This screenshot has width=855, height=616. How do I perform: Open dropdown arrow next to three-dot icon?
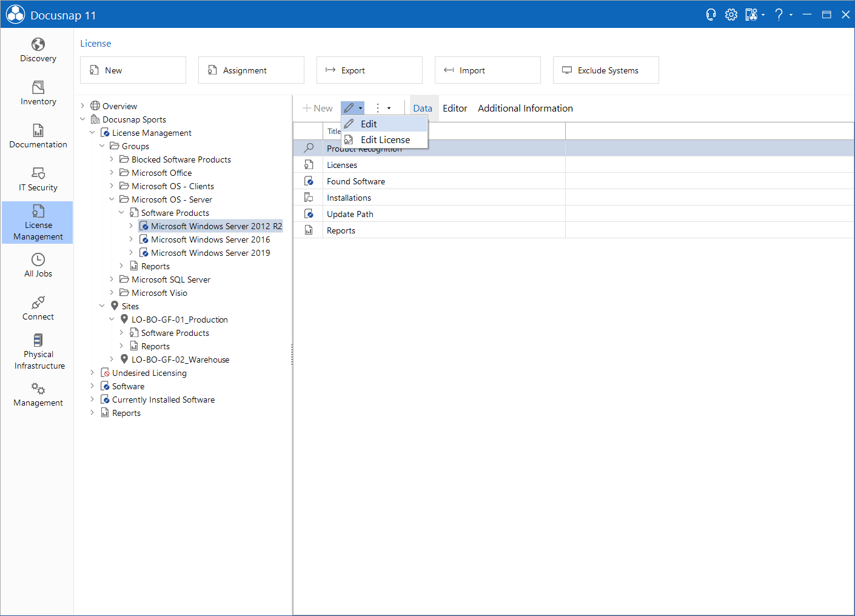(389, 108)
